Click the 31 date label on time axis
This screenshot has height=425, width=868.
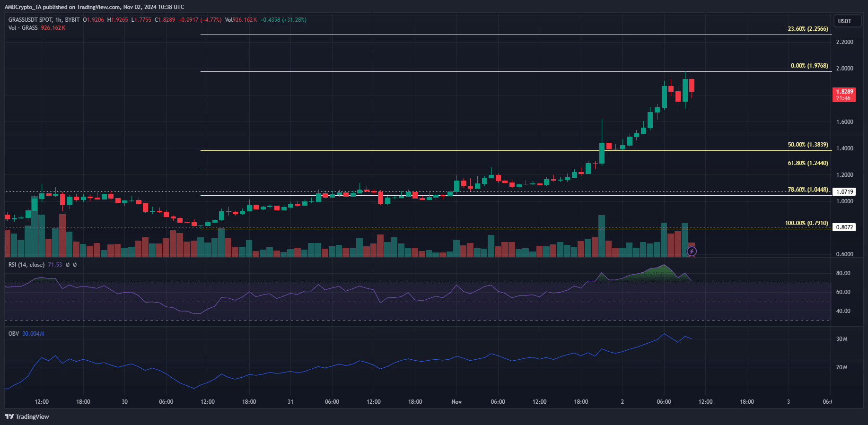click(x=290, y=402)
